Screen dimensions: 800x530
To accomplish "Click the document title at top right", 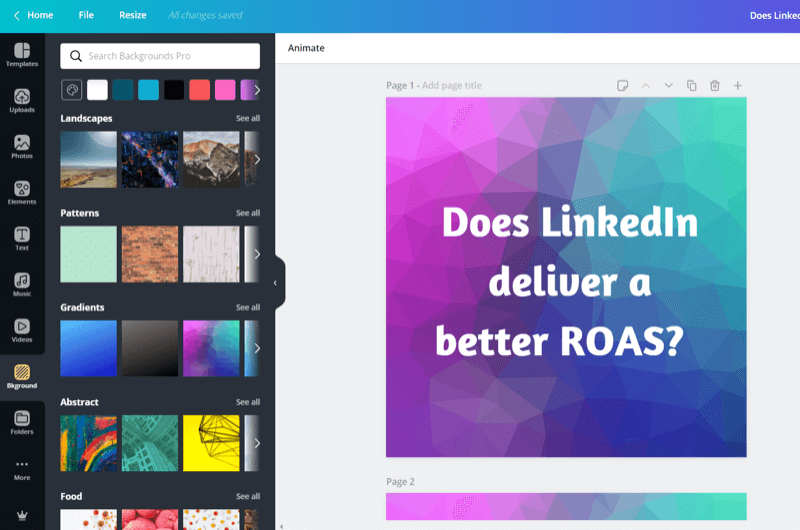I will coord(774,15).
